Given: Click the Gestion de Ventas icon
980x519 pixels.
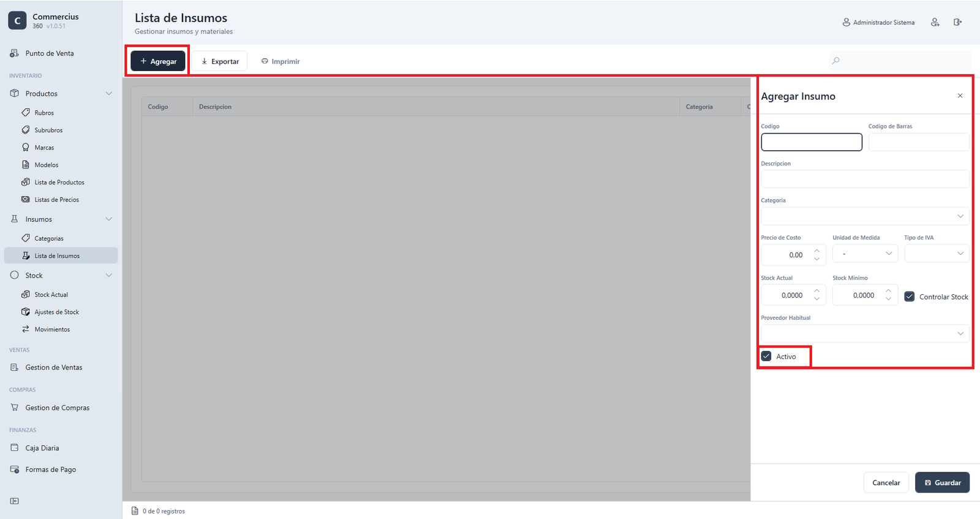Looking at the screenshot, I should (14, 368).
